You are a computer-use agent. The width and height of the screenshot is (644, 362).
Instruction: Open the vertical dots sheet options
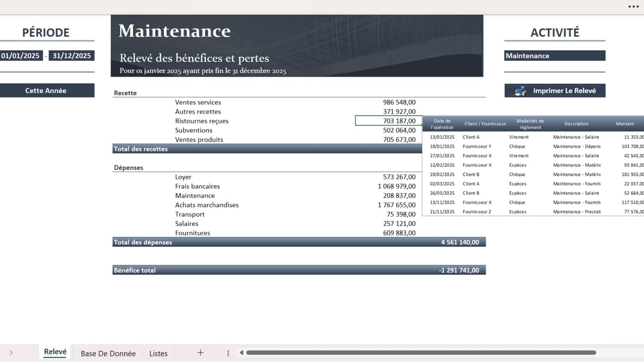tap(228, 353)
